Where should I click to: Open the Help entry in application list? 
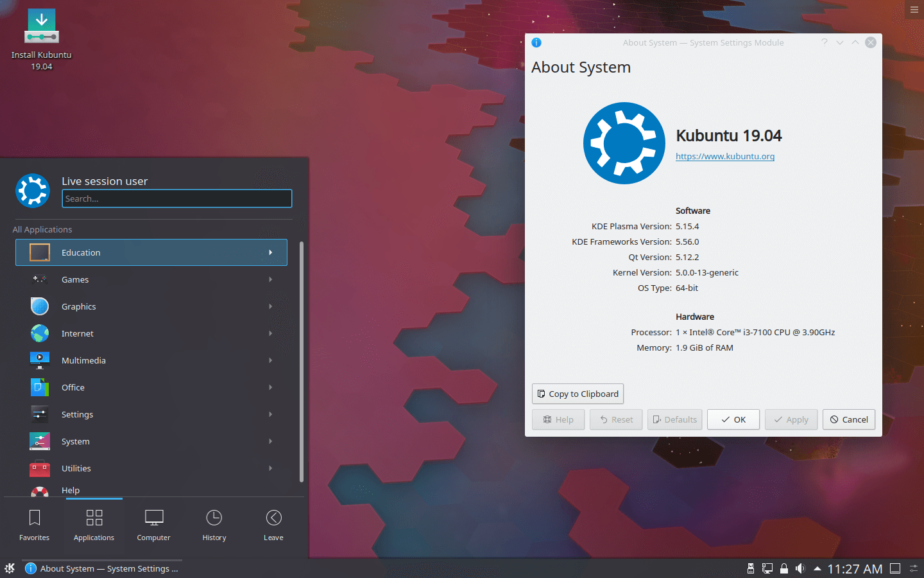pyautogui.click(x=151, y=490)
